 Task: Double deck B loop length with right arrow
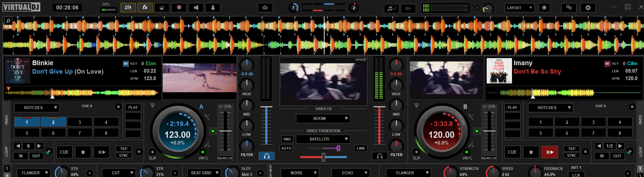click(620, 146)
